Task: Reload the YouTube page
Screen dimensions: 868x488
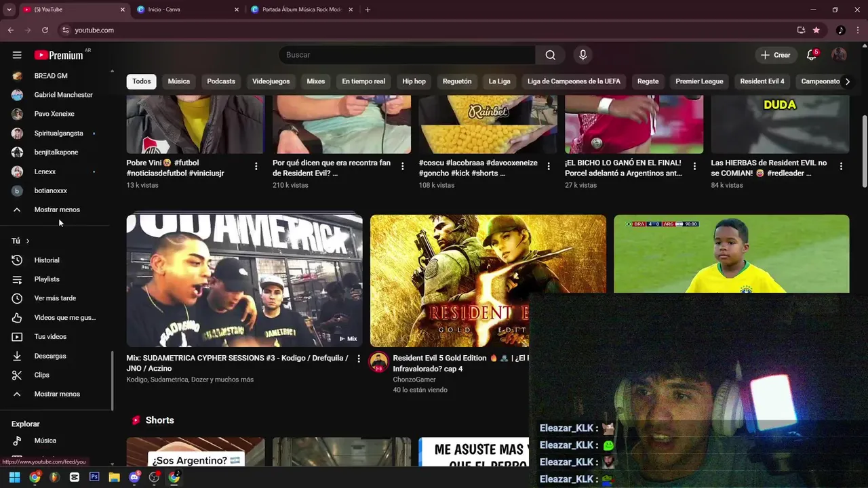Action: click(x=45, y=30)
